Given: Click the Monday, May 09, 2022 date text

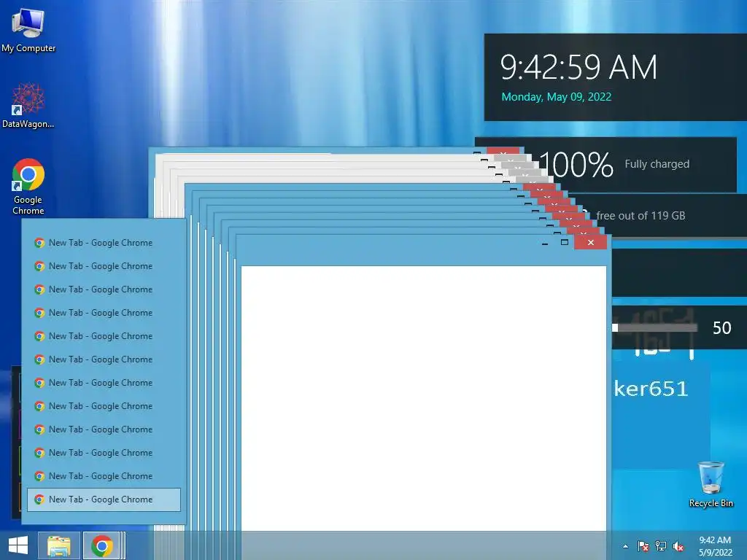Looking at the screenshot, I should 557,97.
